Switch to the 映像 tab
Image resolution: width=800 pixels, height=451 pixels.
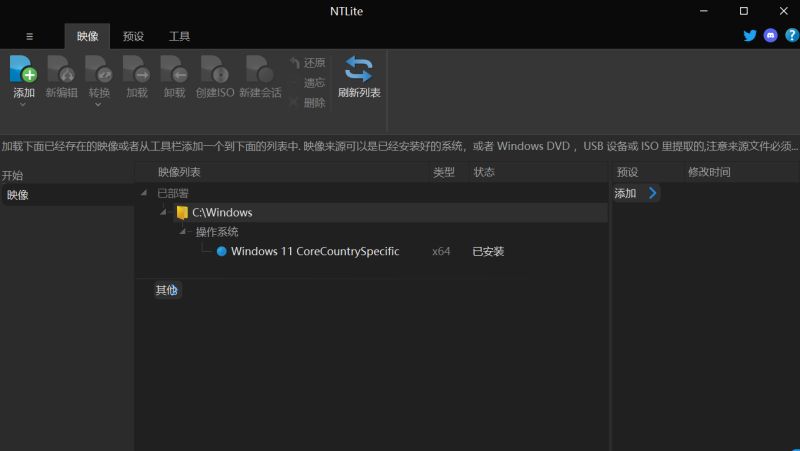(87, 36)
